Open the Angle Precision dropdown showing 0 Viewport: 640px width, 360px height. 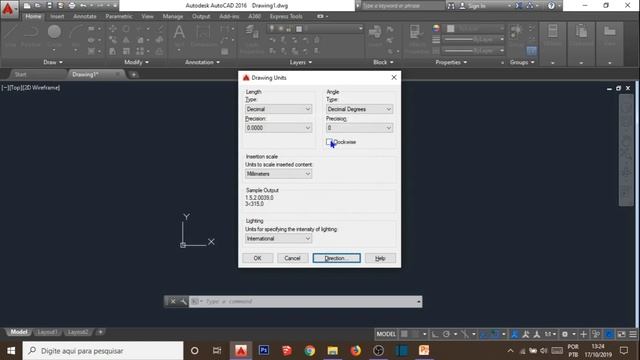point(359,128)
